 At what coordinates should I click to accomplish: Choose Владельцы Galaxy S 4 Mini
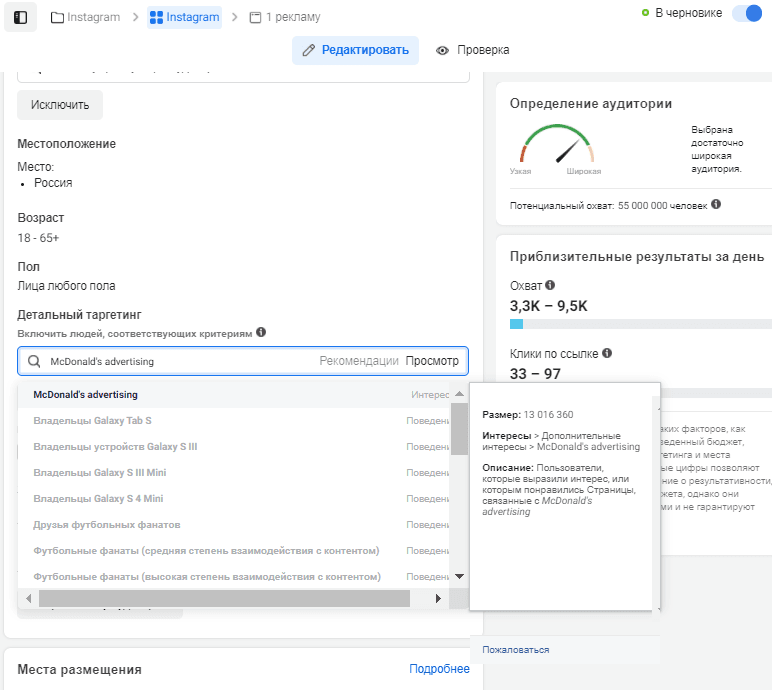[x=233, y=499]
